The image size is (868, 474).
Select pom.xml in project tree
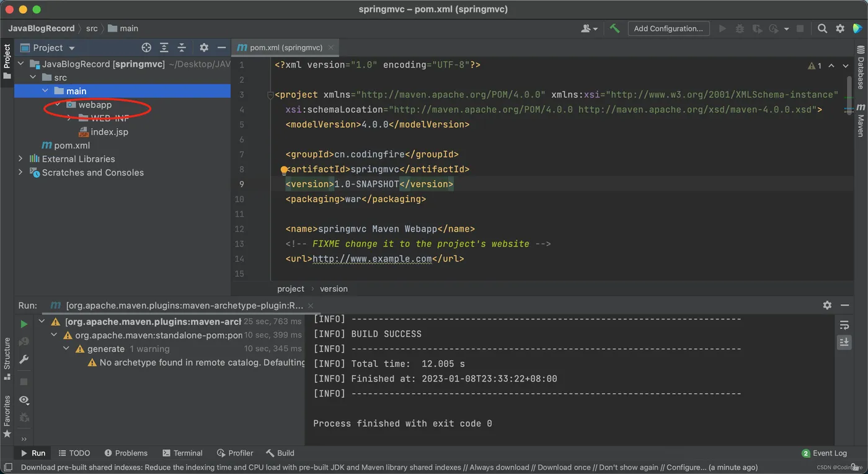pos(66,146)
